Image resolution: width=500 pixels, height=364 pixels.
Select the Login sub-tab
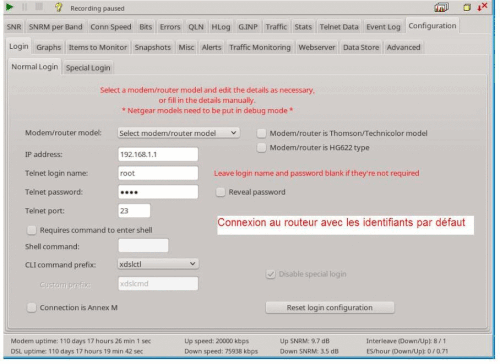(x=19, y=46)
